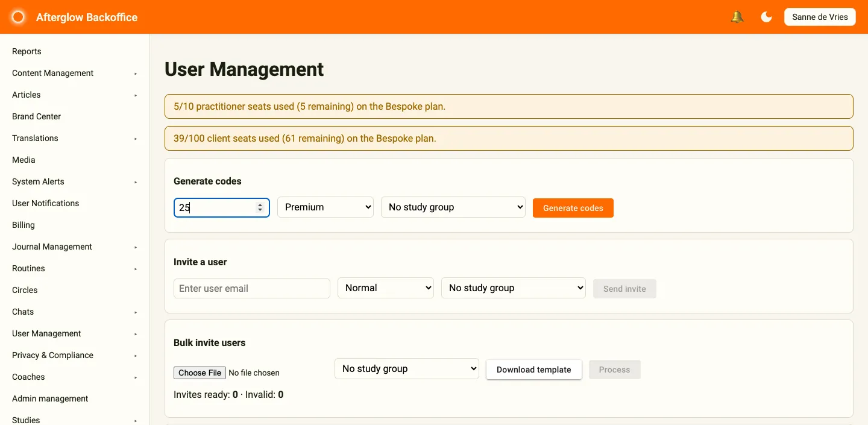Expand the Journal Management arrow

tap(136, 247)
